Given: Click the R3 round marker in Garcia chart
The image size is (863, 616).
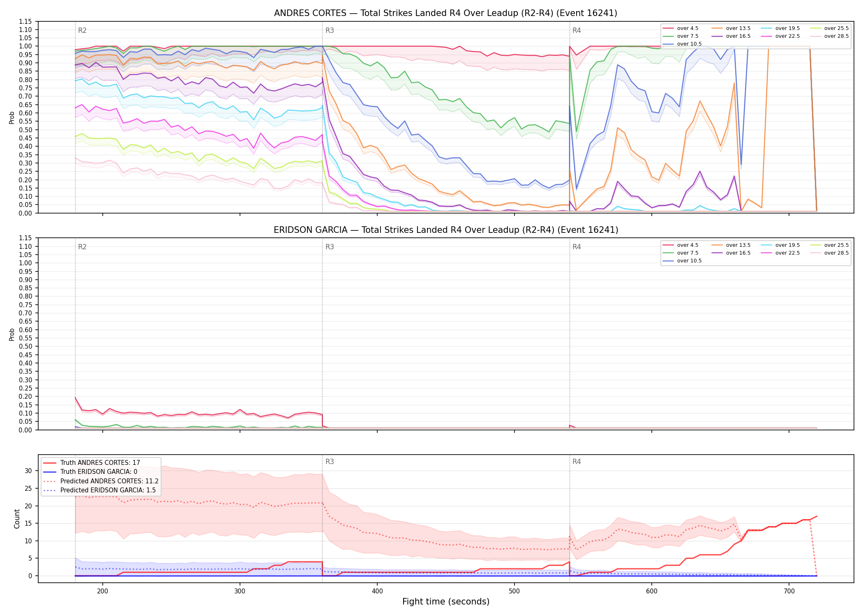Looking at the screenshot, I should tap(330, 247).
